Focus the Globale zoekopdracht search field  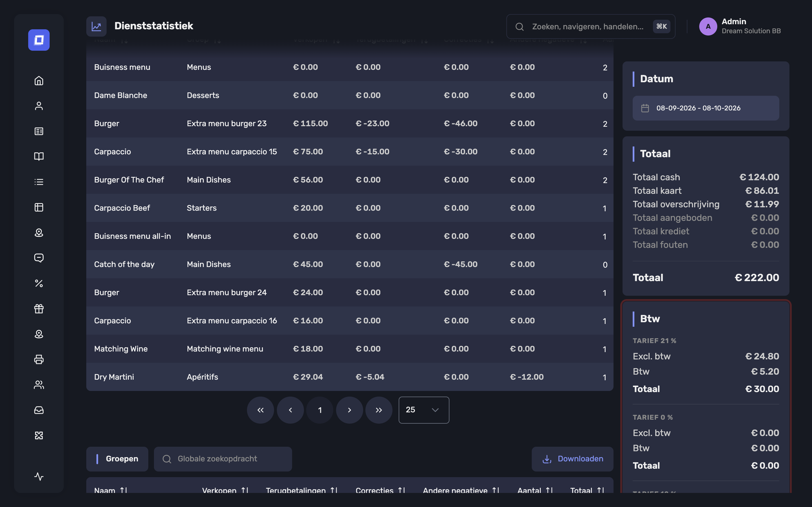tap(223, 459)
